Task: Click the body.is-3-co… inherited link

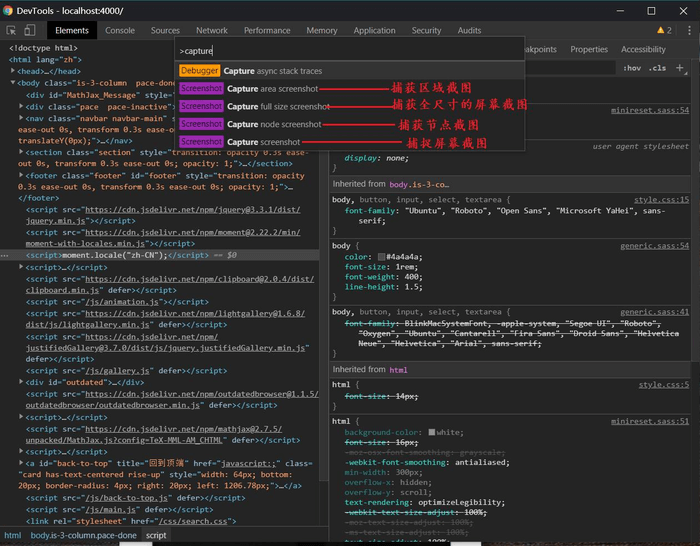Action: pos(419,185)
